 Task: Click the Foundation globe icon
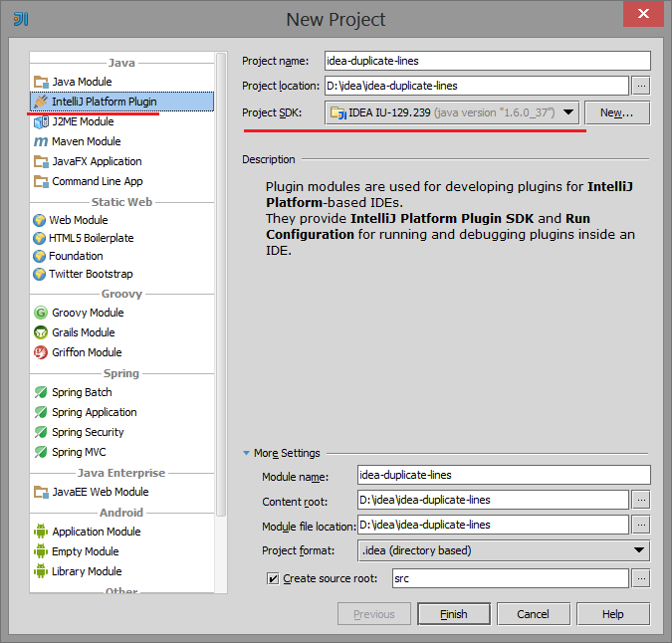[39, 256]
